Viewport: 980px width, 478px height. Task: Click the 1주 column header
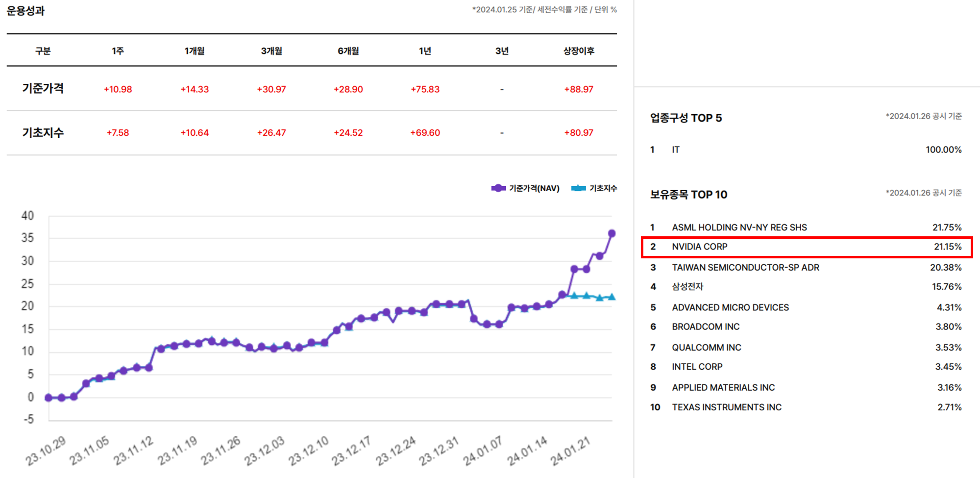click(x=118, y=50)
